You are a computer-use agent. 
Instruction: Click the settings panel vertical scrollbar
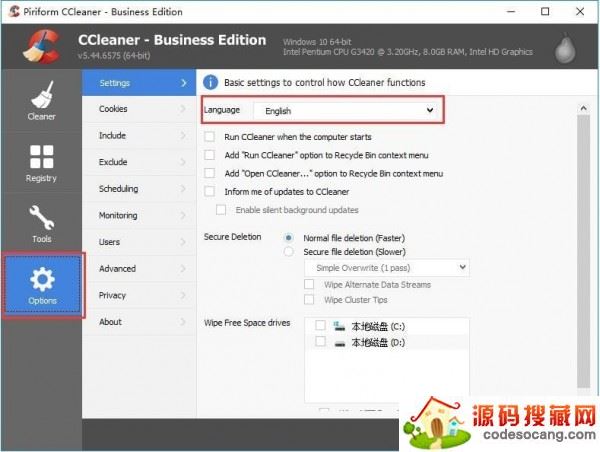pos(582,250)
